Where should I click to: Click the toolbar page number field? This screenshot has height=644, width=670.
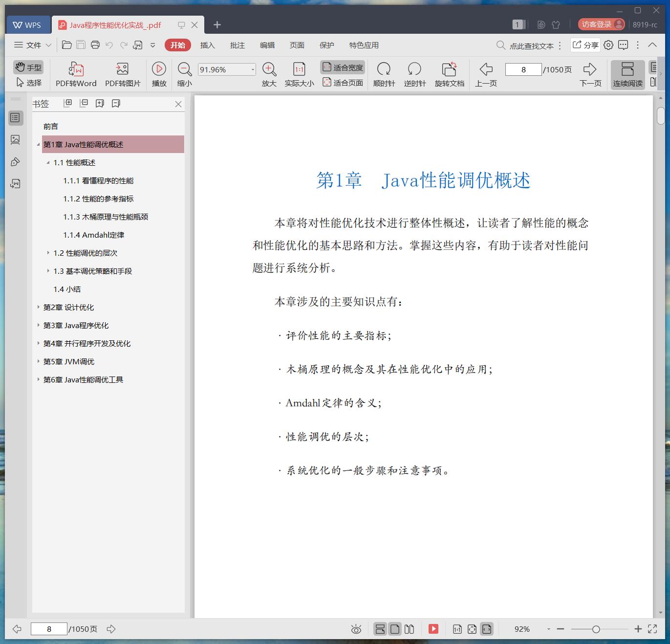[x=523, y=69]
